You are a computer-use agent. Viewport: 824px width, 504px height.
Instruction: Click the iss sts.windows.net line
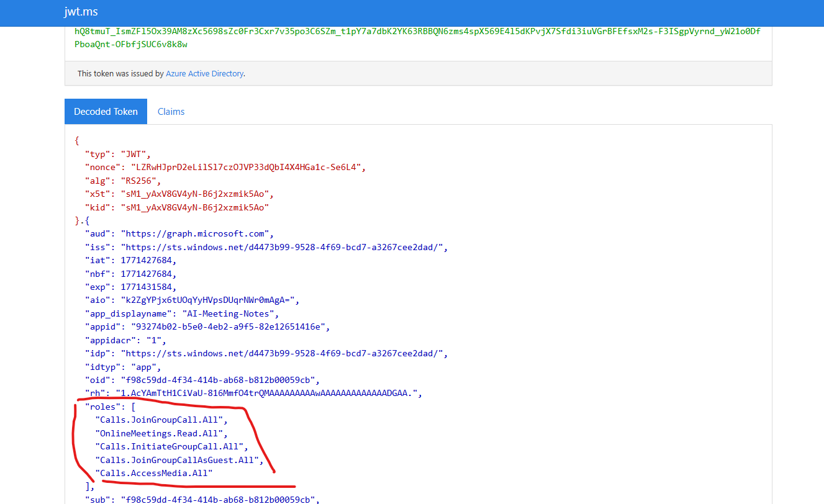(x=266, y=247)
